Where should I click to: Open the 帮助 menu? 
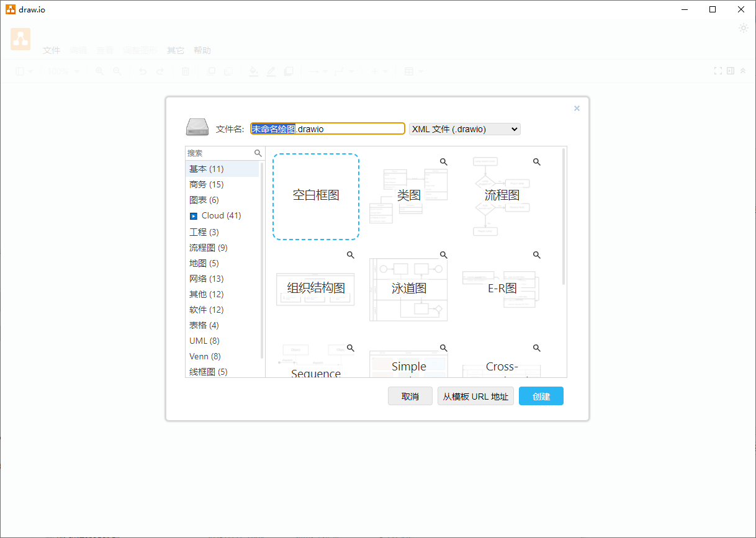pos(202,51)
